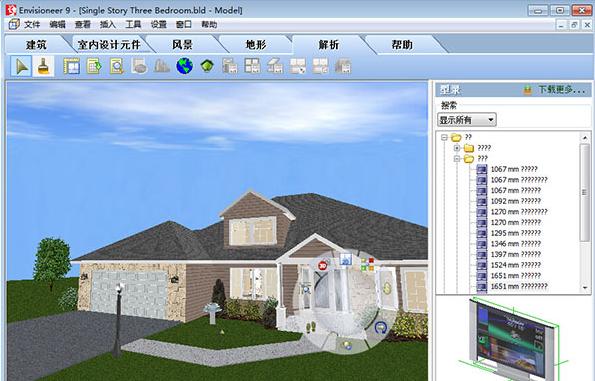Collapse the ??? subfolder
595x381 pixels.
click(x=457, y=159)
